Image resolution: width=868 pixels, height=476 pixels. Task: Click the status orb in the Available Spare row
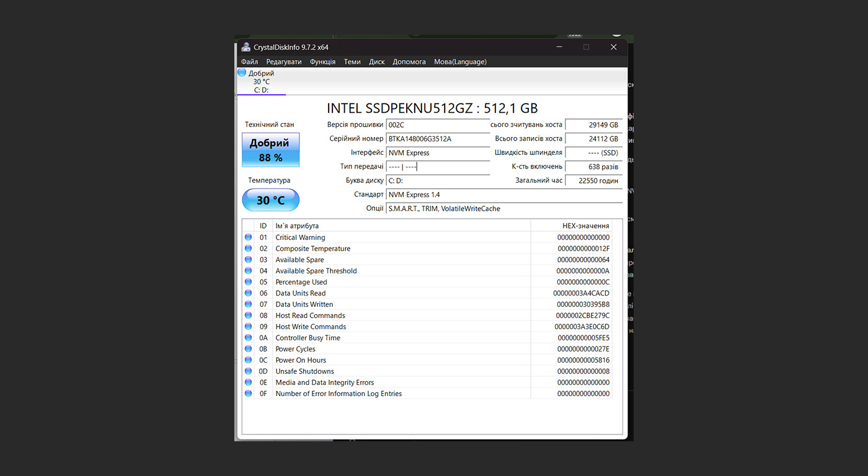click(248, 260)
